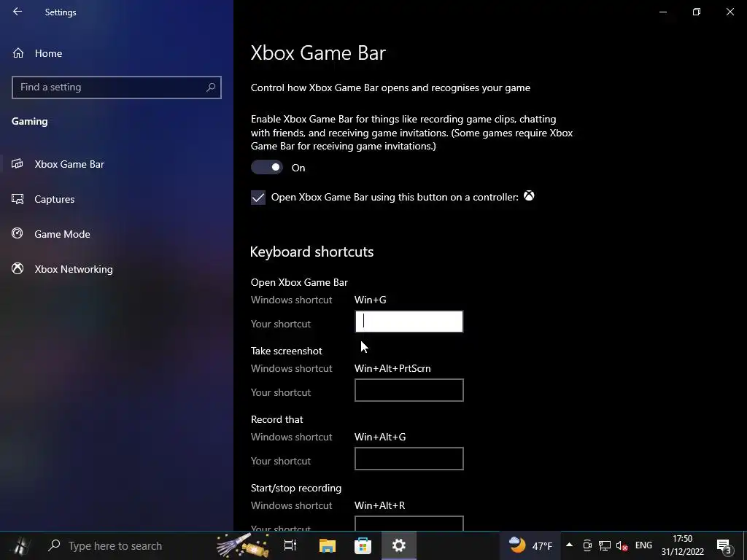Focus the Find a setting search box
Image resolution: width=747 pixels, height=560 pixels.
click(116, 87)
